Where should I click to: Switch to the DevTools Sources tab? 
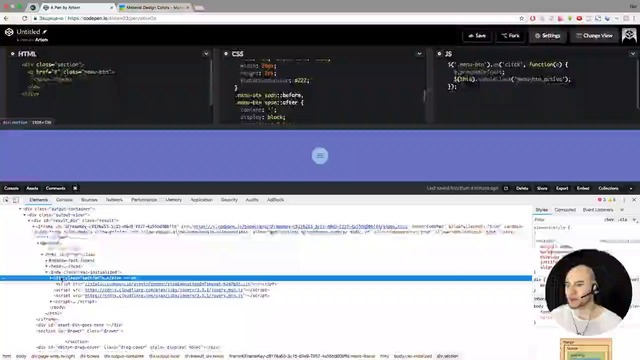pos(89,200)
